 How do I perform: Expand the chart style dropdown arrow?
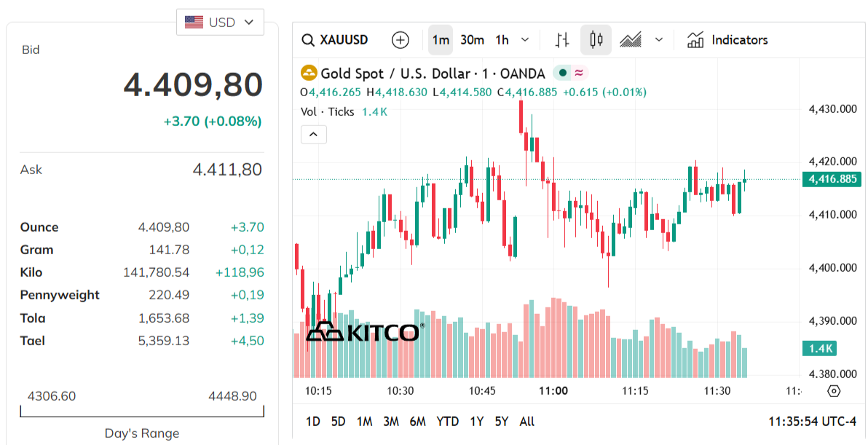pyautogui.click(x=658, y=40)
